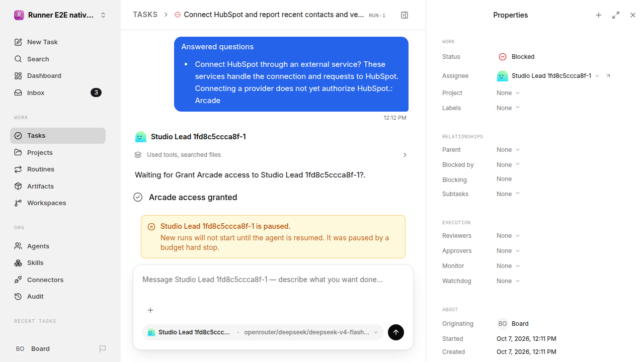
Task: Click the layers icon beside Used tools
Action: pyautogui.click(x=138, y=155)
